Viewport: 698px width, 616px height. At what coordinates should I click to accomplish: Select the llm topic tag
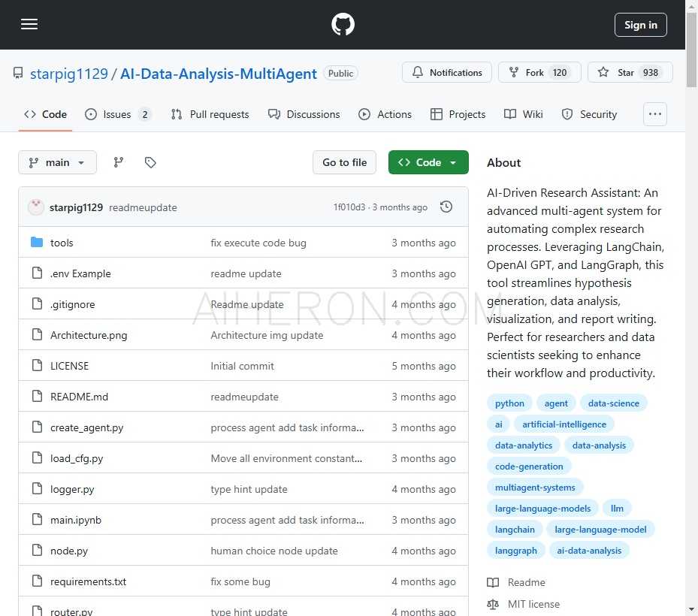click(617, 509)
